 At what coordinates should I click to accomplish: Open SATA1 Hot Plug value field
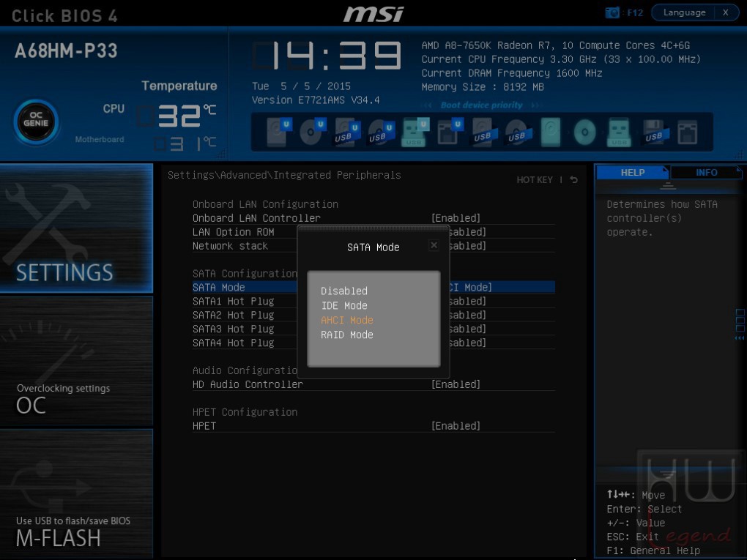468,301
